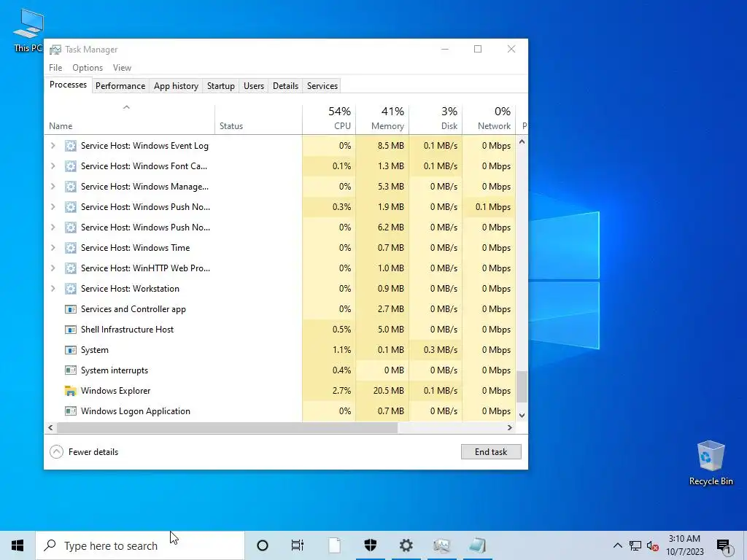The height and width of the screenshot is (560, 747).
Task: Sort processes by Disk column
Action: pos(436,120)
